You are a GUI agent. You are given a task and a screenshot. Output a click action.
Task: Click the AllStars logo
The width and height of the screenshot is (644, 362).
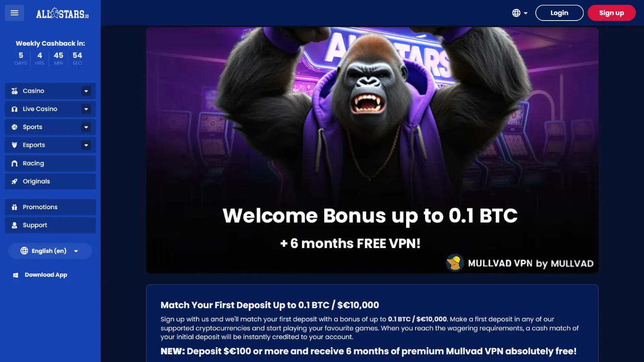[62, 14]
